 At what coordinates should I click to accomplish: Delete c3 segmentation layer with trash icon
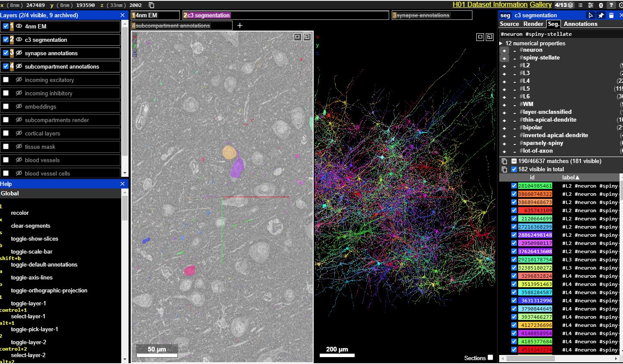click(x=611, y=15)
